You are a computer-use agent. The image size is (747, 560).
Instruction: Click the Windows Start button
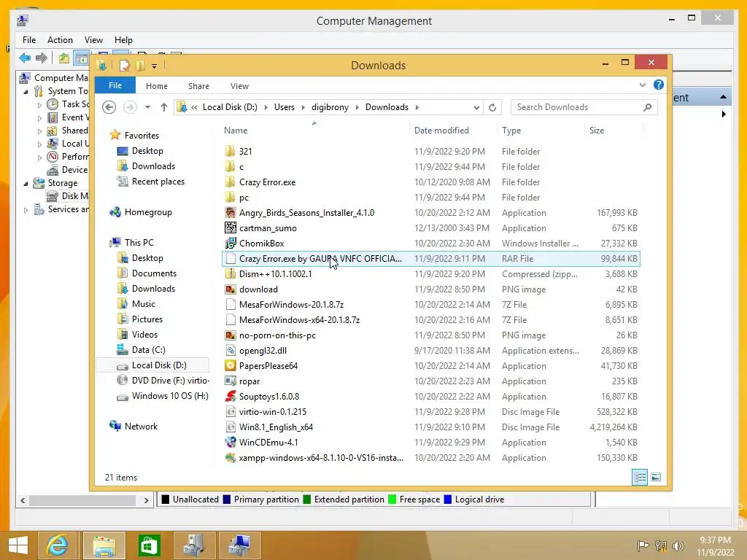point(18,545)
